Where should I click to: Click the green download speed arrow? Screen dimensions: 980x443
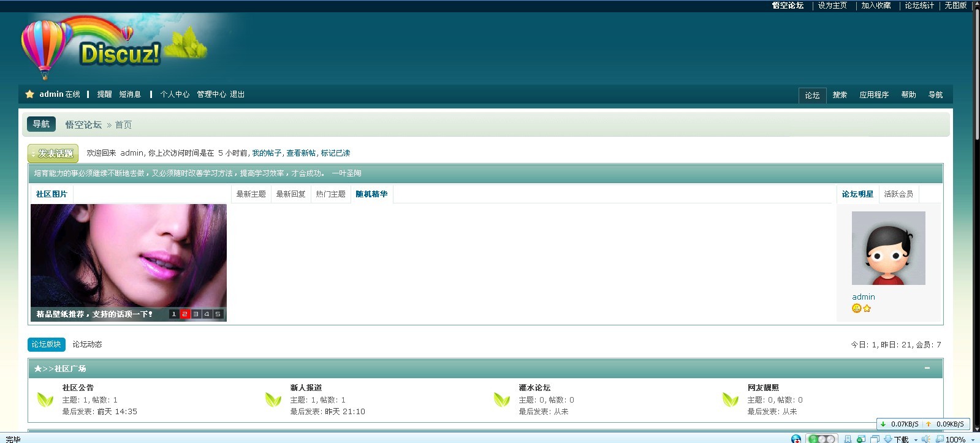tap(883, 424)
